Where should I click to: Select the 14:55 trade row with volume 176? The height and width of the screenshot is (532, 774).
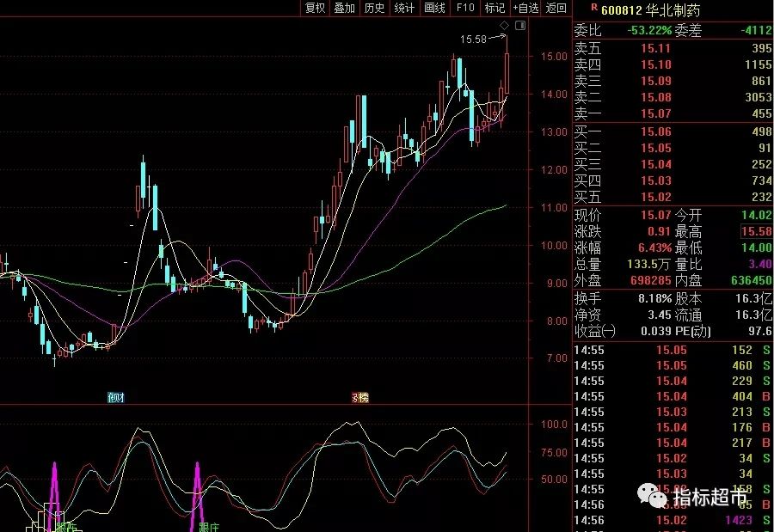pyautogui.click(x=673, y=427)
